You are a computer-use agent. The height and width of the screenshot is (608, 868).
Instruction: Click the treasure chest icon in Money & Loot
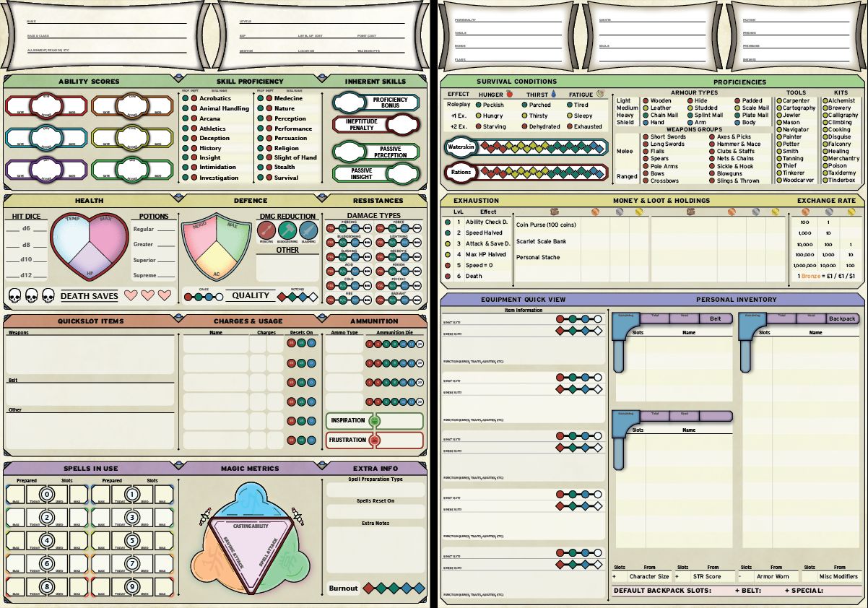[x=553, y=211]
